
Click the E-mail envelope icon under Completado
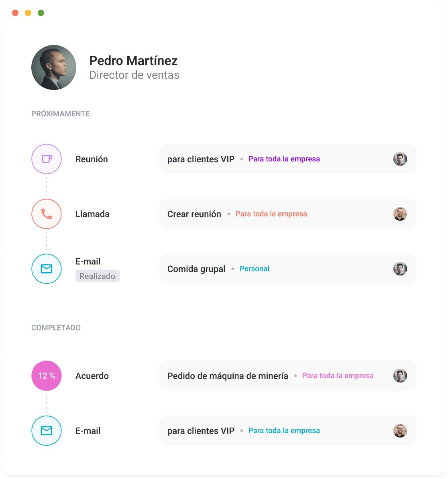click(x=46, y=430)
